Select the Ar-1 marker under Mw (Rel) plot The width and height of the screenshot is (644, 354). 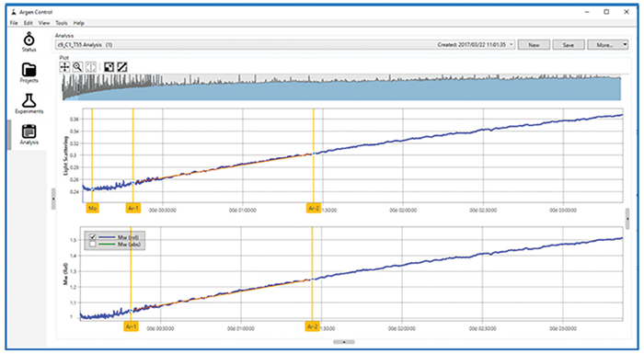click(131, 326)
